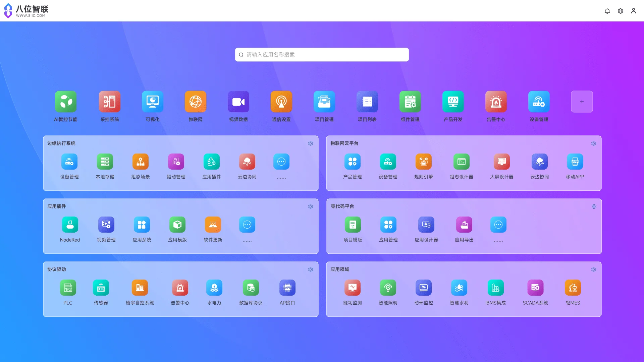Open SCADA系统 in 应用领域 panel
The height and width of the screenshot is (362, 644).
click(x=535, y=288)
